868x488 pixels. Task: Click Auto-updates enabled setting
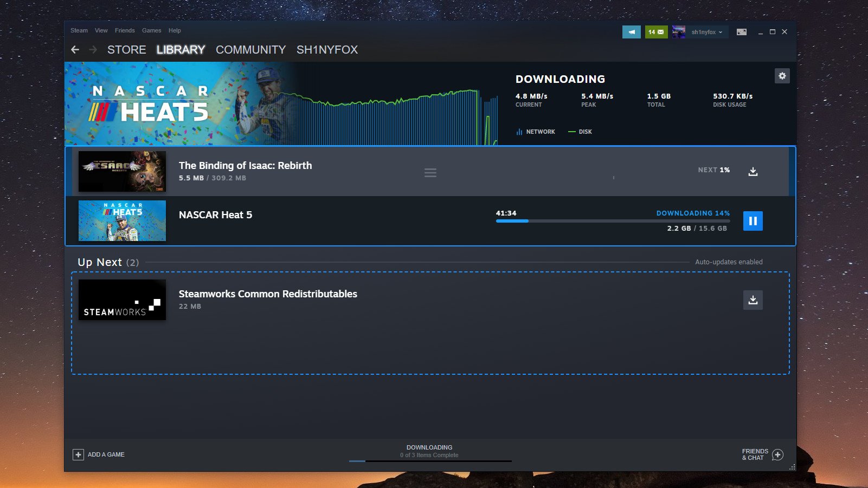pyautogui.click(x=729, y=262)
